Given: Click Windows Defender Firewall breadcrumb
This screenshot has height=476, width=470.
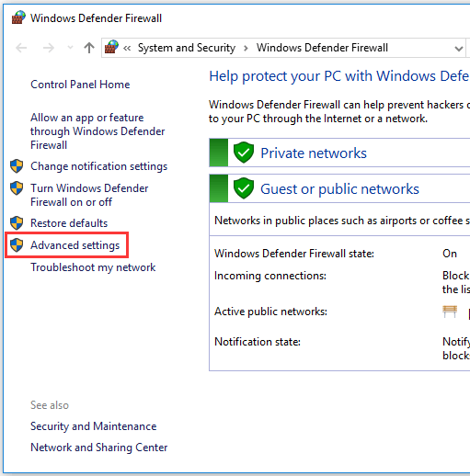Looking at the screenshot, I should tap(322, 48).
